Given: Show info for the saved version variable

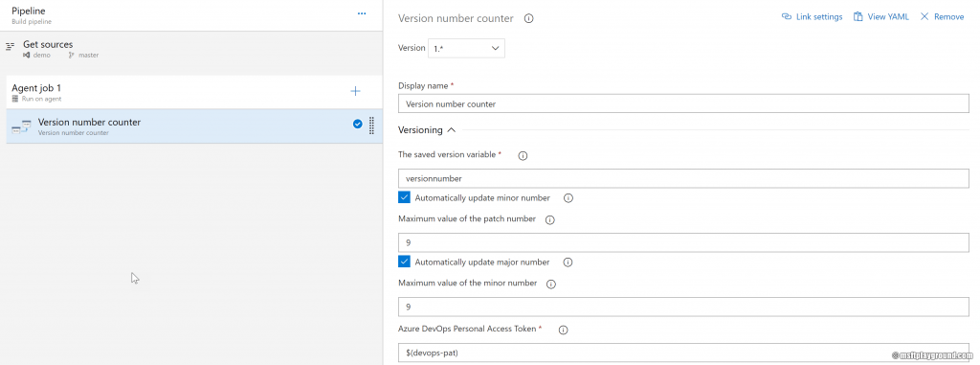Looking at the screenshot, I should pos(523,156).
